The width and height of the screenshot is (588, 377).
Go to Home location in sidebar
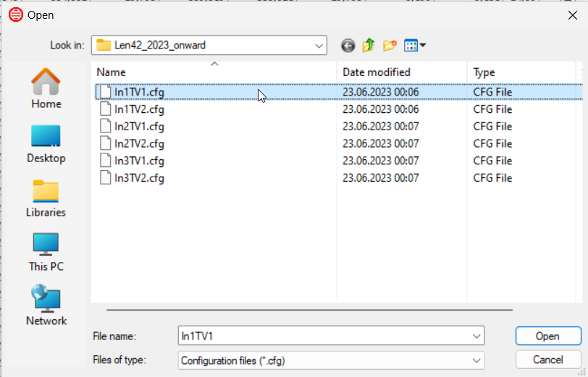click(x=46, y=88)
